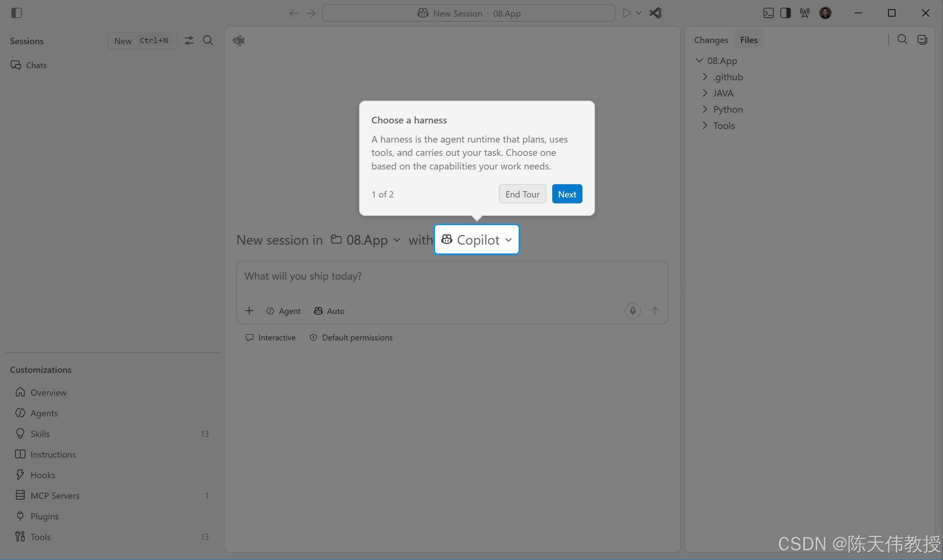Open the Hooks customization
The width and height of the screenshot is (943, 560).
point(112,475)
